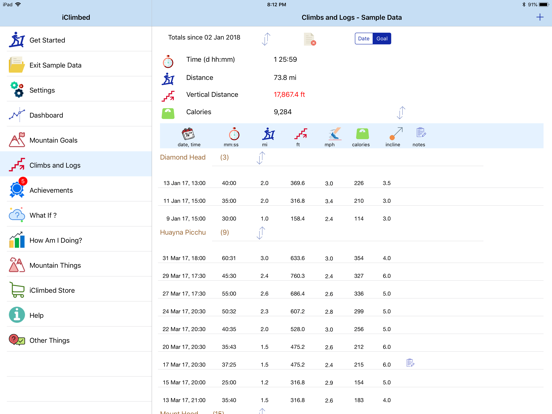Open the 15 Mar 17, 20:00 log
This screenshot has height=414, width=552.
351,382
